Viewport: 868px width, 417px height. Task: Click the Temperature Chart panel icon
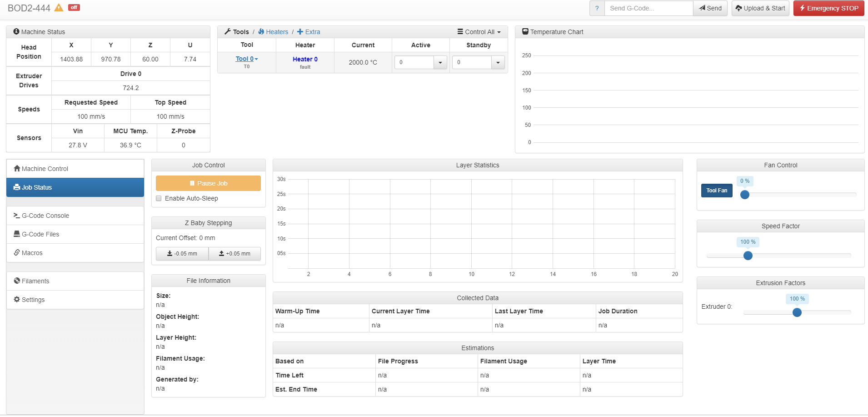tap(525, 31)
